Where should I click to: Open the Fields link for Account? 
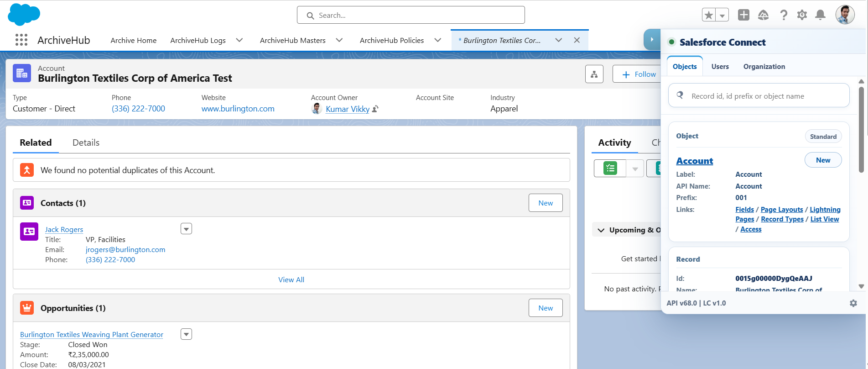click(744, 210)
